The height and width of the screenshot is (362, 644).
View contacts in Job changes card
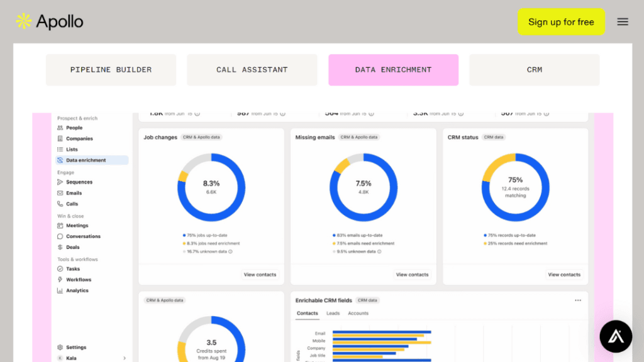point(260,275)
